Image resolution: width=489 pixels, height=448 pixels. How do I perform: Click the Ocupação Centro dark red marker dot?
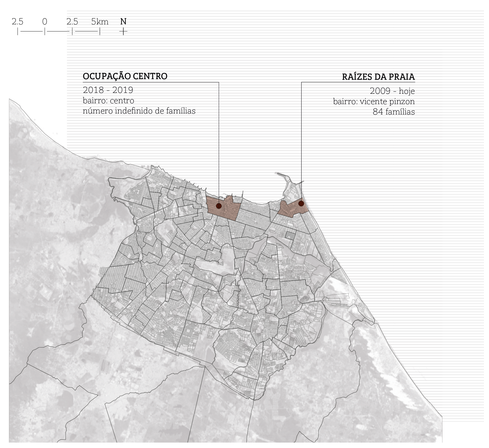(x=219, y=206)
